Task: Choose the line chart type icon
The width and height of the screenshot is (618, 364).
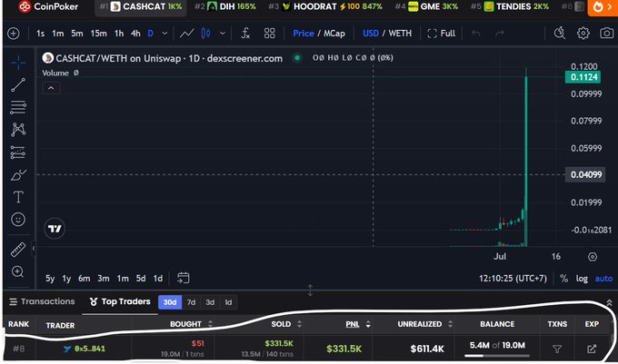Action: 187,34
